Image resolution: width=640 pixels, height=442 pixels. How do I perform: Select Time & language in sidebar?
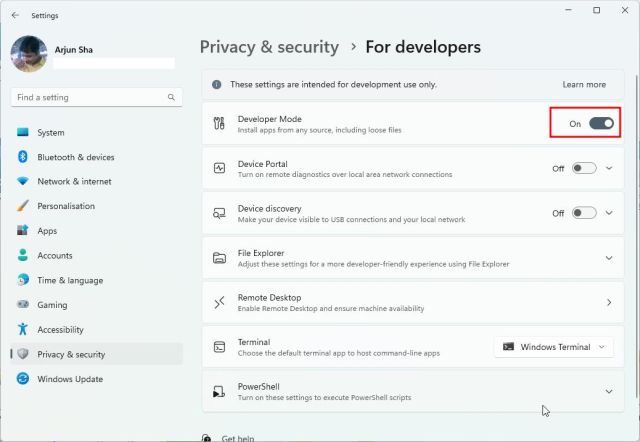tap(70, 281)
